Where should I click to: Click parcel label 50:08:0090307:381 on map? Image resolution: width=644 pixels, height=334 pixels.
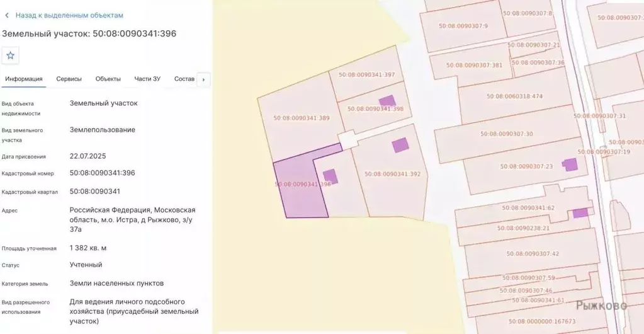click(x=475, y=65)
